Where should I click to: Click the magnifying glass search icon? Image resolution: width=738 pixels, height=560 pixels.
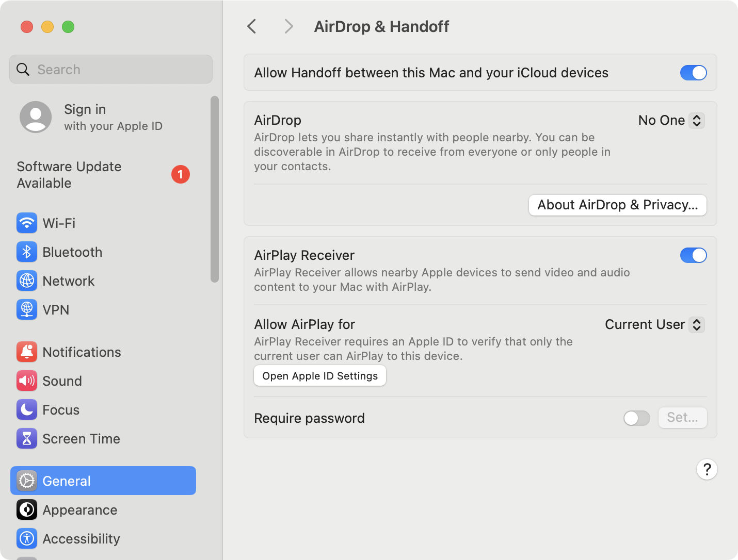(23, 69)
